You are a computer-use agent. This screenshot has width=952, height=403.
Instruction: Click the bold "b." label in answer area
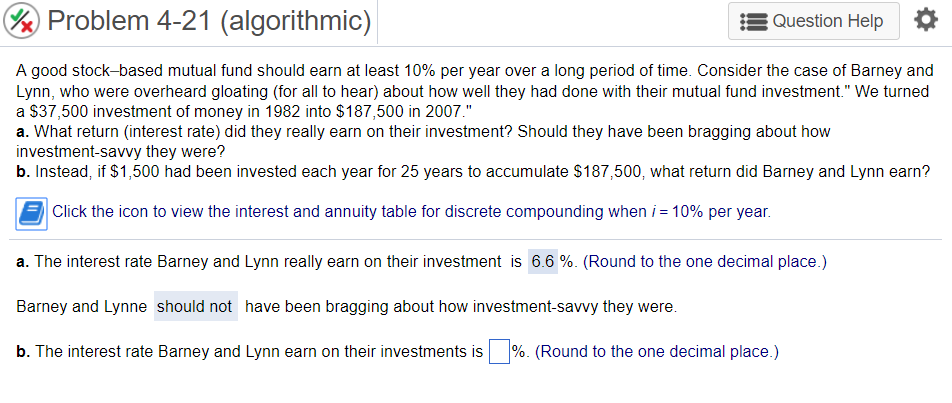23,352
